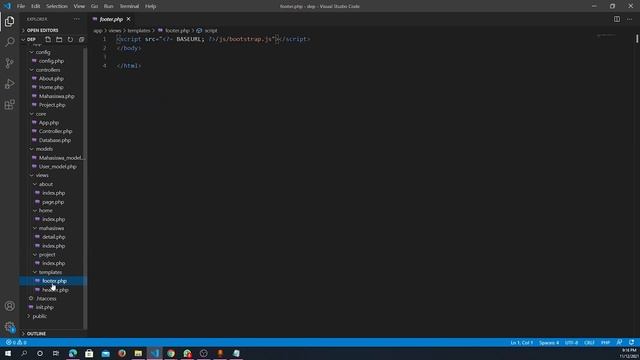This screenshot has width=640, height=360.
Task: Open the View menu
Action: tap(79, 6)
